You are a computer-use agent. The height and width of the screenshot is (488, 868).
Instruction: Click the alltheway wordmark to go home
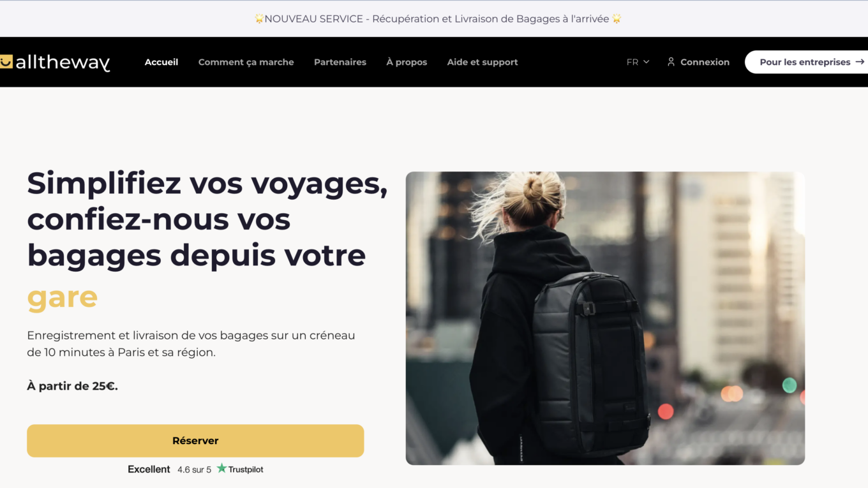click(63, 63)
